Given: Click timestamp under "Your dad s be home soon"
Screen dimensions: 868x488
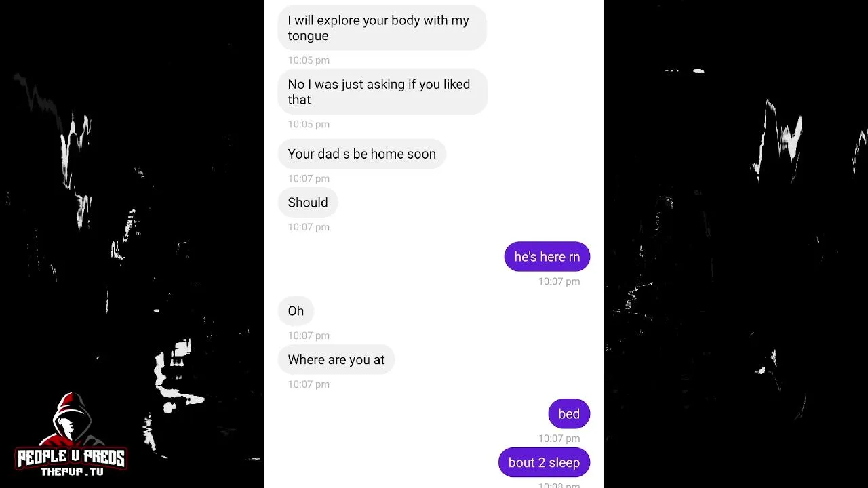Looking at the screenshot, I should click(309, 178).
